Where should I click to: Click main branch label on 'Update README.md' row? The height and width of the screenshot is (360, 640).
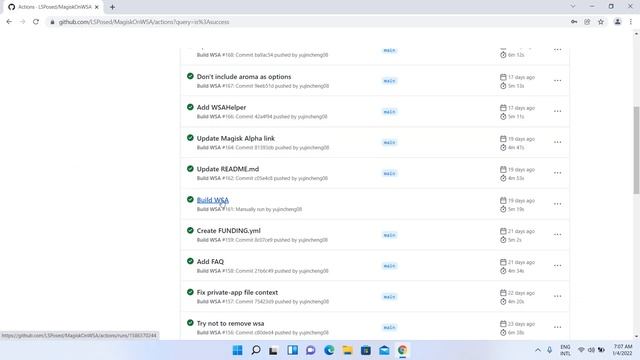tap(389, 173)
